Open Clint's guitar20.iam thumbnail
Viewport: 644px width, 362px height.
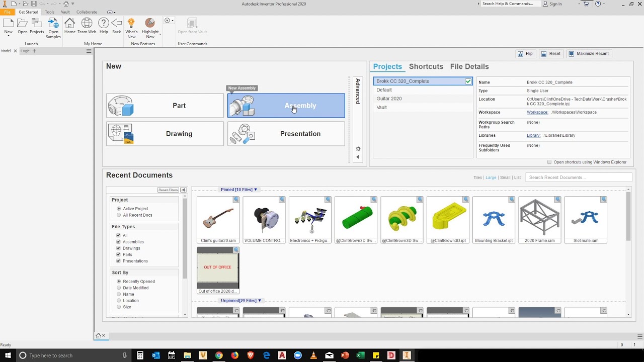click(x=218, y=220)
